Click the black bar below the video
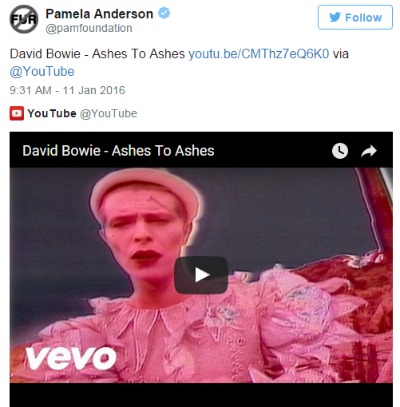 click(201, 395)
